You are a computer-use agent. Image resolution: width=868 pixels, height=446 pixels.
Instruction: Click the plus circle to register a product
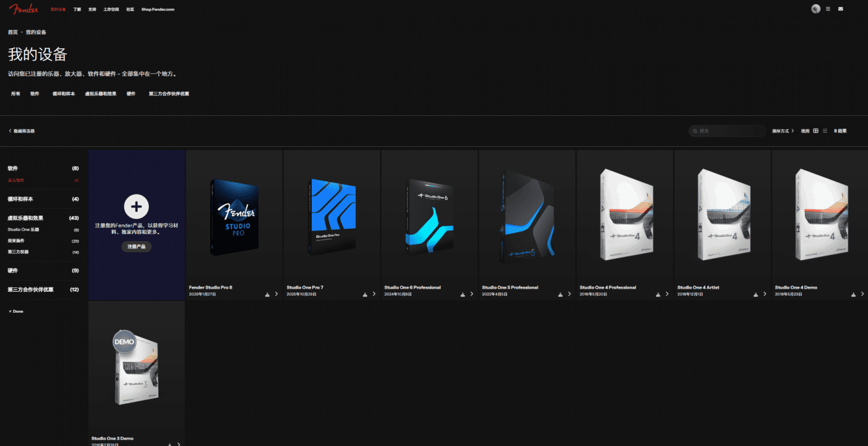click(x=136, y=206)
